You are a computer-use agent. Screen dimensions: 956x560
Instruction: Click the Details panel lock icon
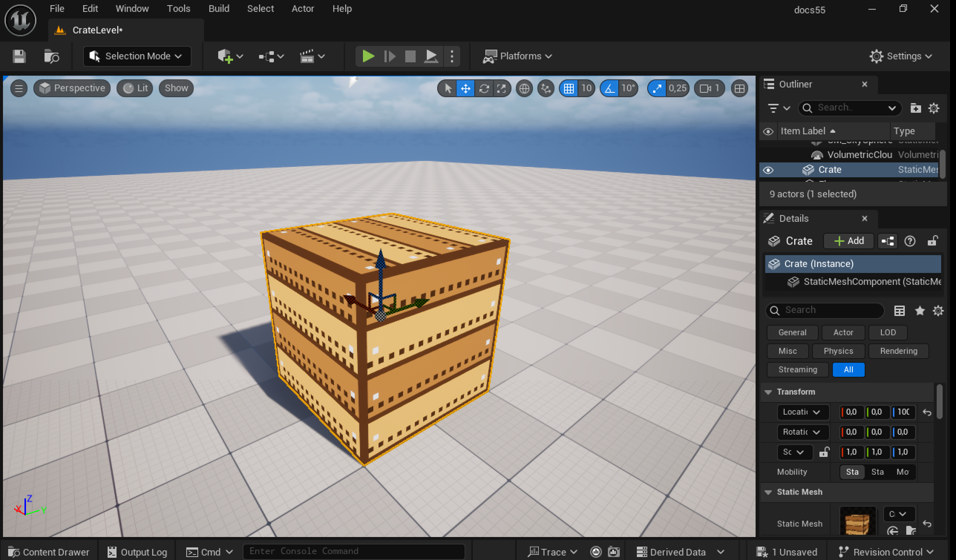(x=933, y=241)
